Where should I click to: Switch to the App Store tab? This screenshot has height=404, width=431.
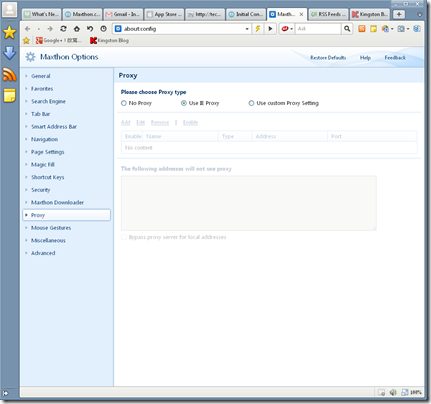pyautogui.click(x=164, y=14)
